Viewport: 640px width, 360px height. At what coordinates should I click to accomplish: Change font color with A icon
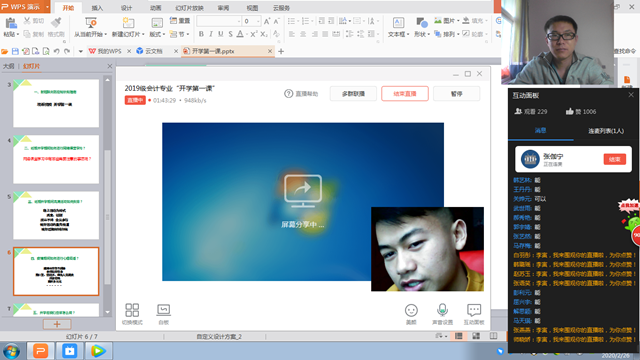pos(240,34)
